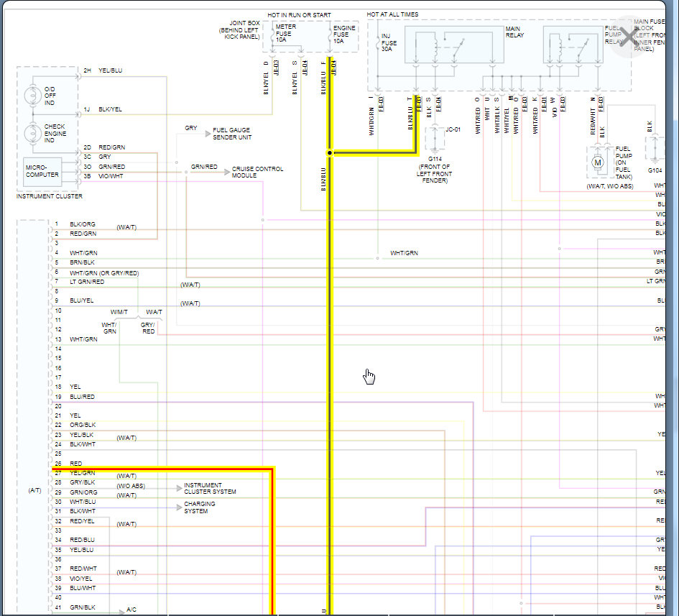Click the Meter Fuse 10A label
This screenshot has height=616, width=679.
pos(286,33)
